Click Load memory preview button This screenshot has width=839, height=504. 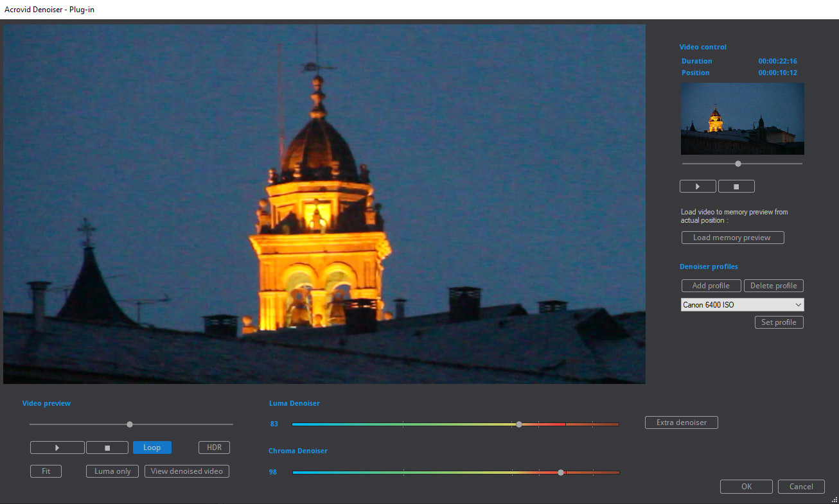tap(732, 238)
